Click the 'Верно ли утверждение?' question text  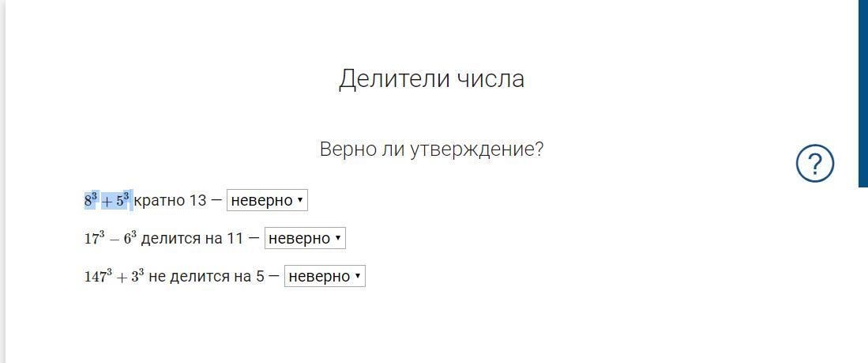tap(432, 149)
